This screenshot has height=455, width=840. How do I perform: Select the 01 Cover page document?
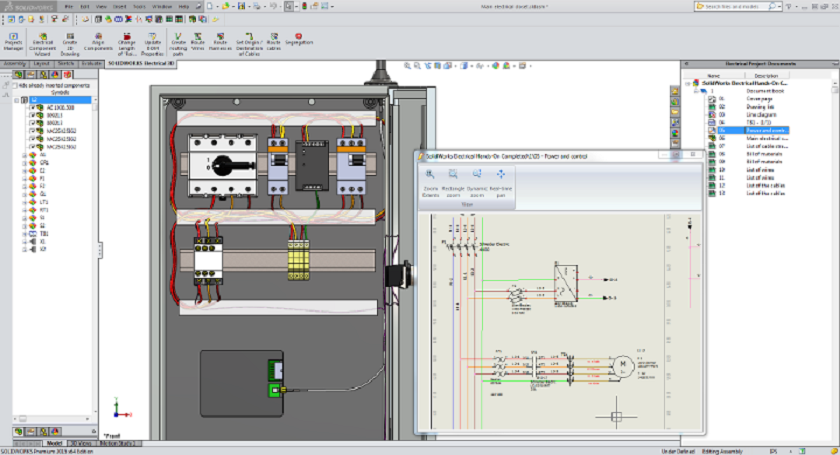(748, 99)
